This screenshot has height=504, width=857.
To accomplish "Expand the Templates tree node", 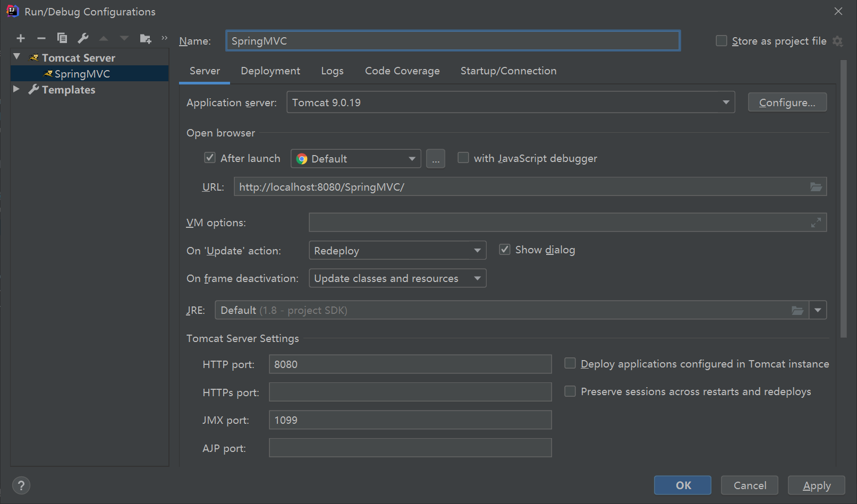I will coord(16,89).
